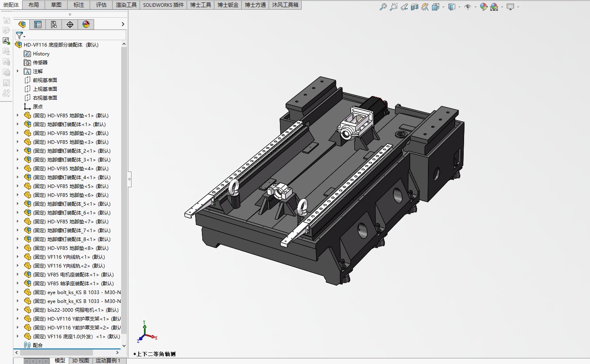Click the Hide/Show Items eye icon
The width and height of the screenshot is (590, 364).
(467, 7)
